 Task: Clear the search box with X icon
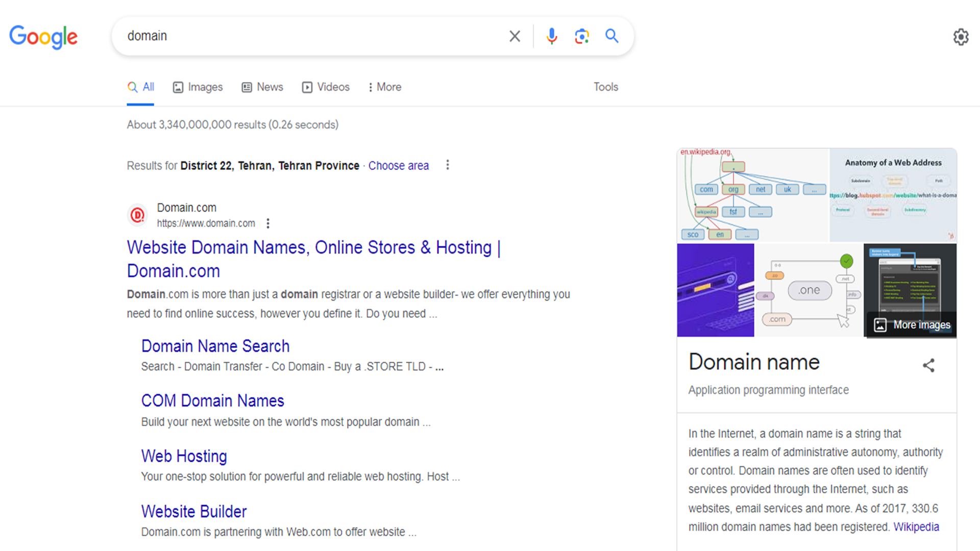click(514, 36)
